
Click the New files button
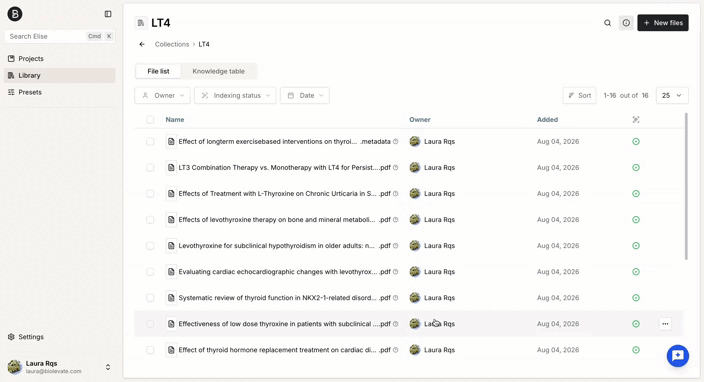663,23
